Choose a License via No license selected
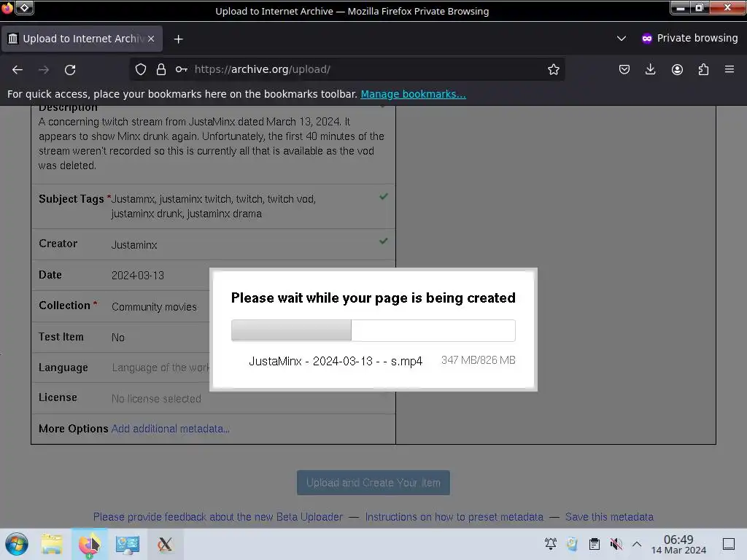Viewport: 747px width, 560px height. [x=156, y=399]
